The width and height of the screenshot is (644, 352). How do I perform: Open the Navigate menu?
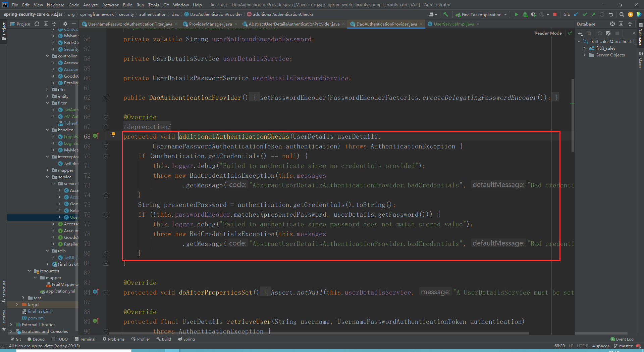click(55, 5)
